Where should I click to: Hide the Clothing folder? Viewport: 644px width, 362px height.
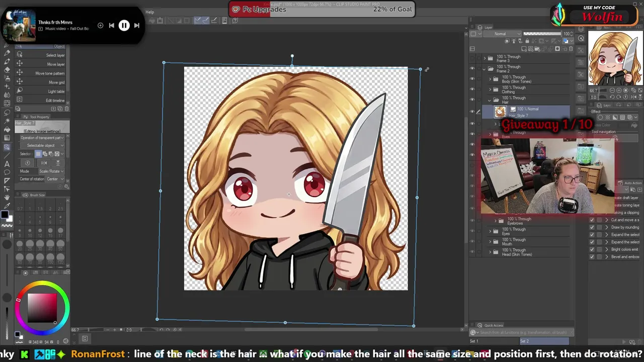point(472,90)
